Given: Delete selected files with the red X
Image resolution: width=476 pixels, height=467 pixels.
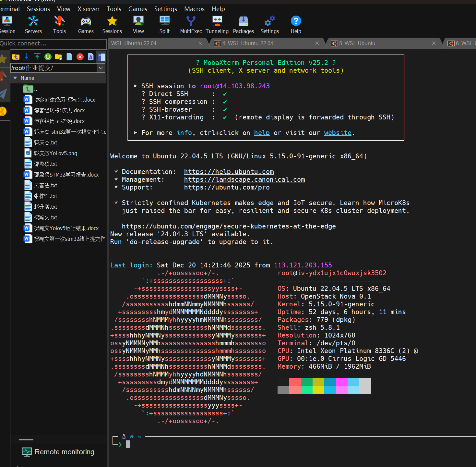Looking at the screenshot, I should 80,57.
